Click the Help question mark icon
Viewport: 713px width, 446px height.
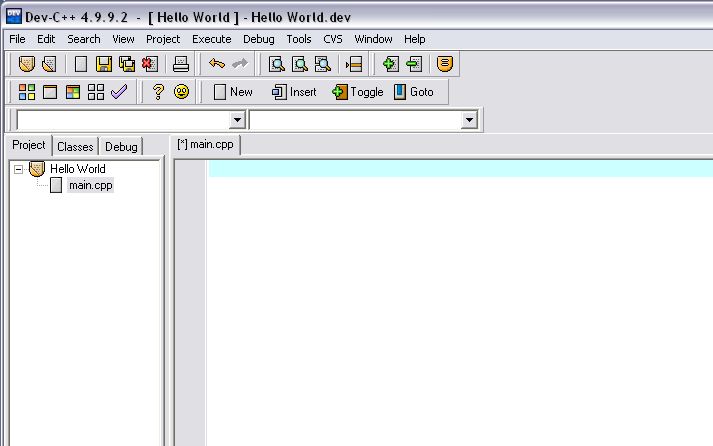point(158,92)
